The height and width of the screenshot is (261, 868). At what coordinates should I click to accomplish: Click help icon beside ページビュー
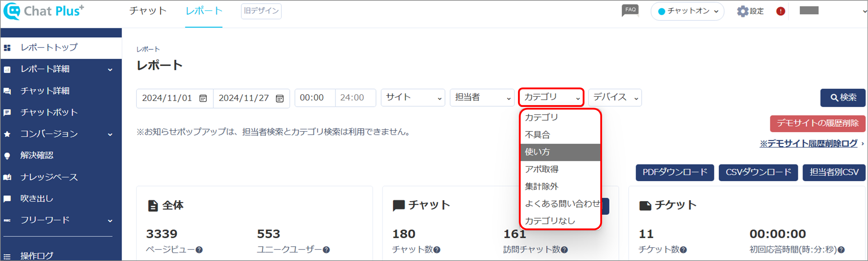pos(199,250)
